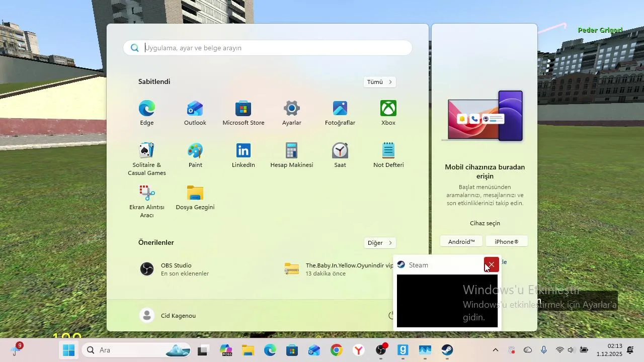Click the battery tray icon
This screenshot has width=644, height=362.
(584, 350)
